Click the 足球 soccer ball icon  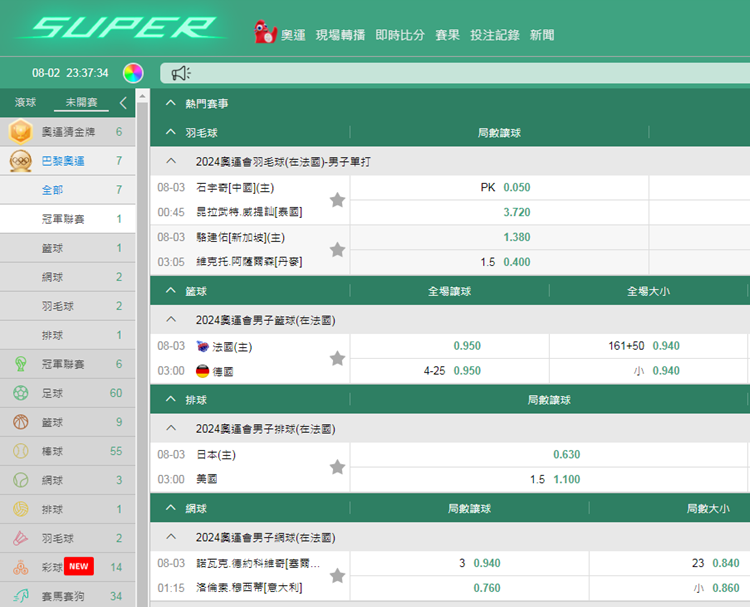pyautogui.click(x=21, y=393)
